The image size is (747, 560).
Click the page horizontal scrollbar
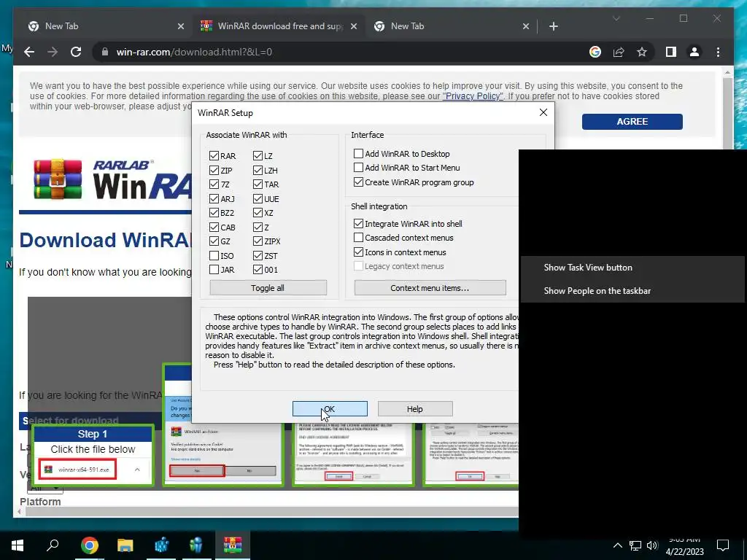271,512
